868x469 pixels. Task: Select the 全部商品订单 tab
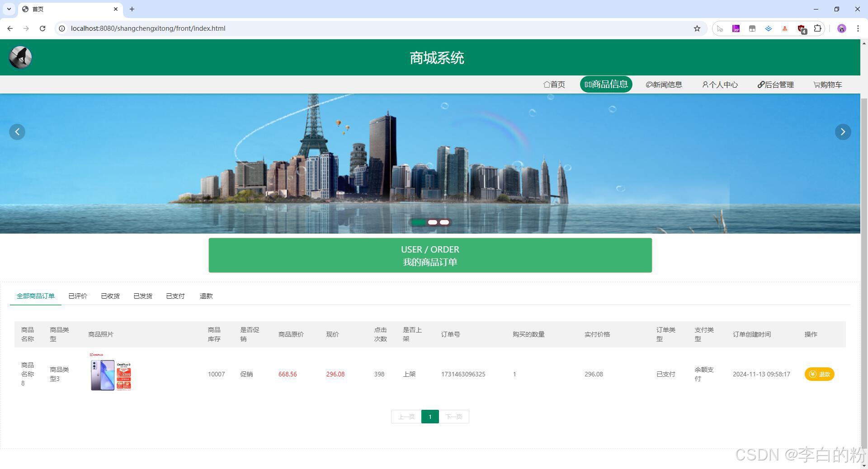(x=36, y=296)
